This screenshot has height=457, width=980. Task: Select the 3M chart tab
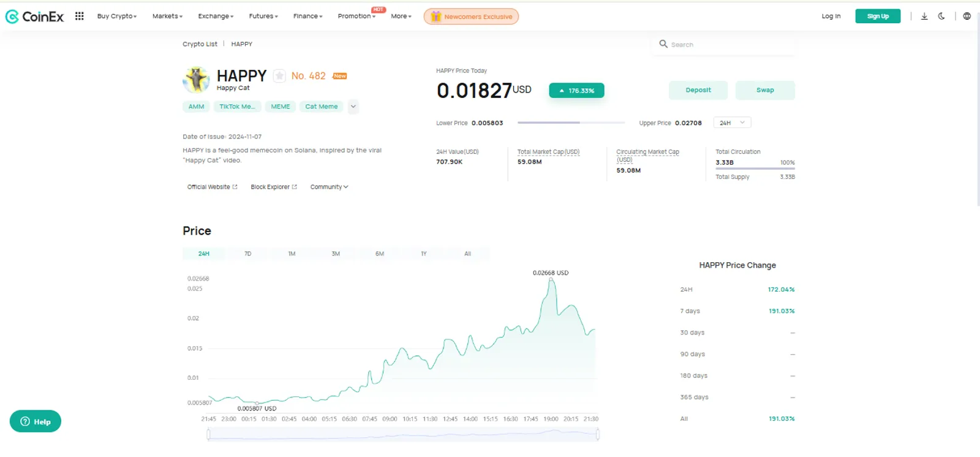click(x=336, y=254)
